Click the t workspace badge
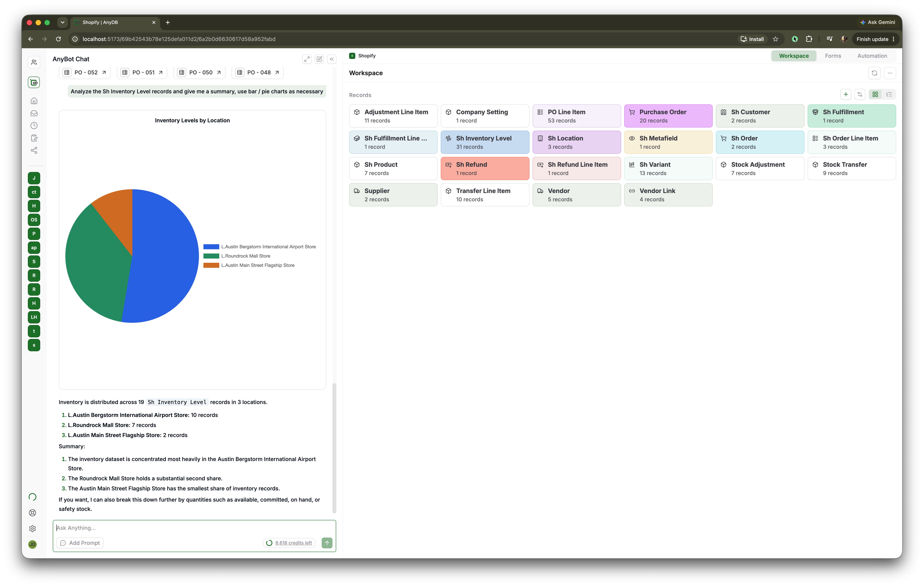The width and height of the screenshot is (924, 587). pyautogui.click(x=34, y=331)
